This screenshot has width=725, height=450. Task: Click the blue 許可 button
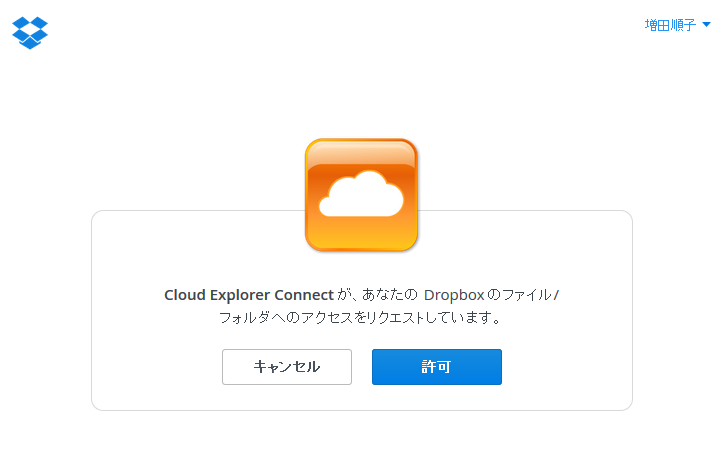point(436,367)
